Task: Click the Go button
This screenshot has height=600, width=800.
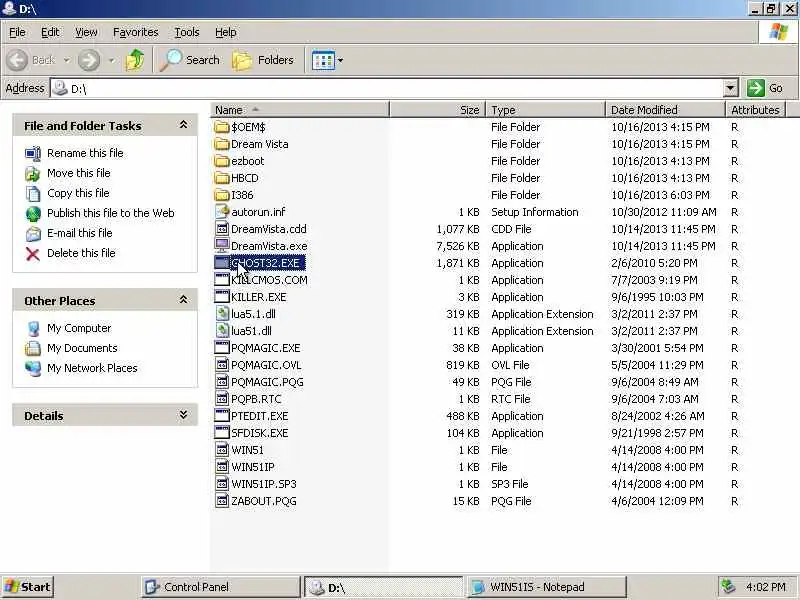Action: 765,88
